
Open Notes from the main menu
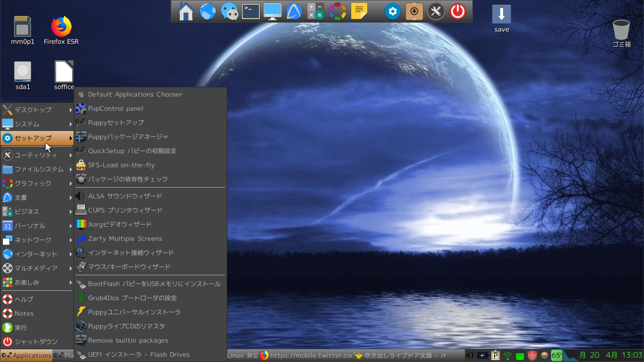pos(37,313)
